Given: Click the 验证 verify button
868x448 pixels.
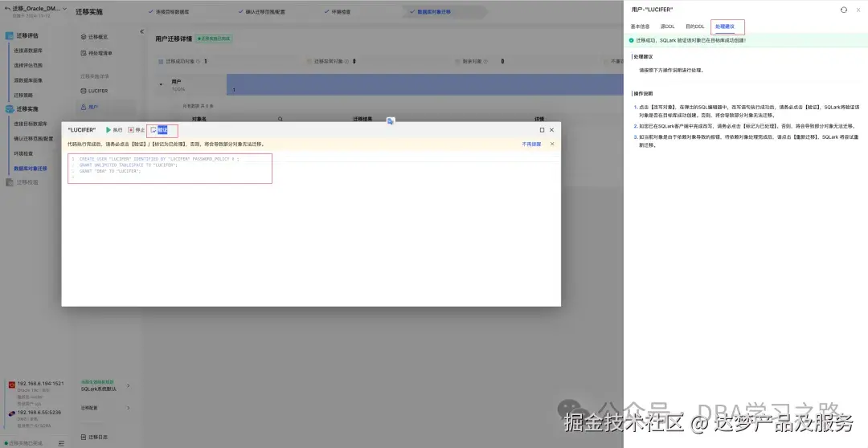Looking at the screenshot, I should (159, 130).
